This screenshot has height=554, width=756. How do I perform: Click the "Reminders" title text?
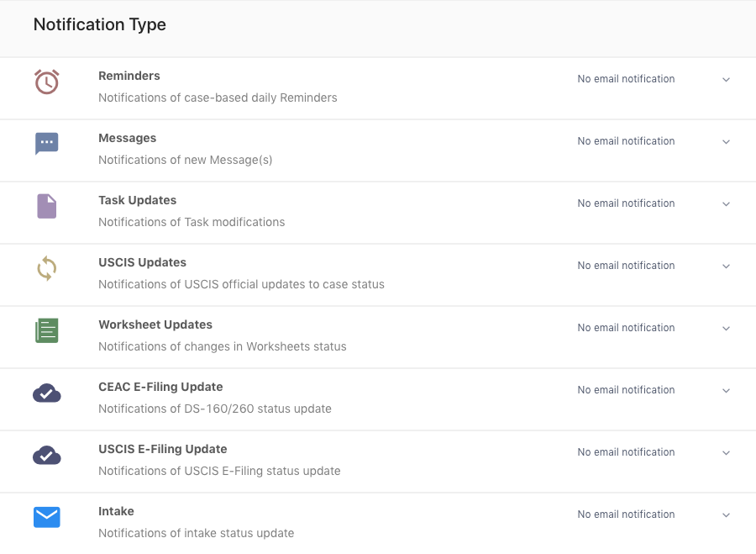coord(129,76)
